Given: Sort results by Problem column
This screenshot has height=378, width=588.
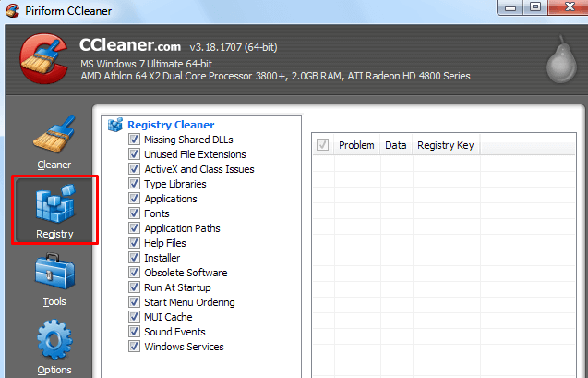Looking at the screenshot, I should tap(356, 145).
